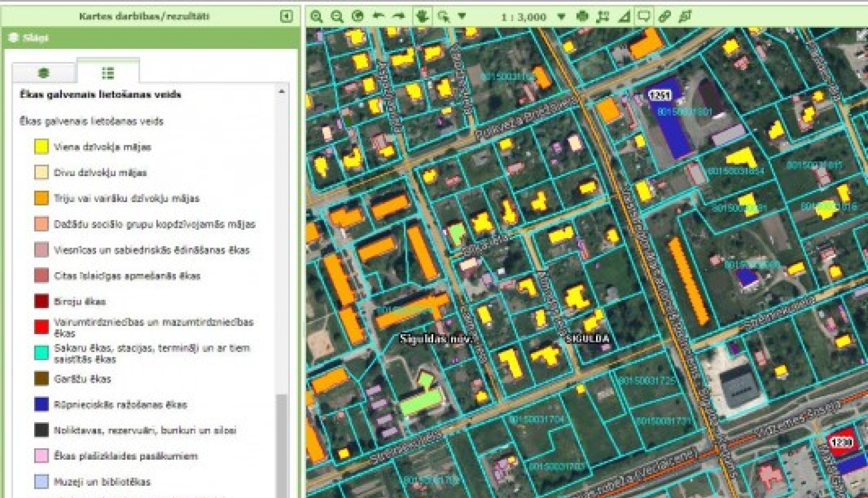The width and height of the screenshot is (868, 498).
Task: Click light blue Muzeji un bibliotēkas swatch
Action: [41, 481]
